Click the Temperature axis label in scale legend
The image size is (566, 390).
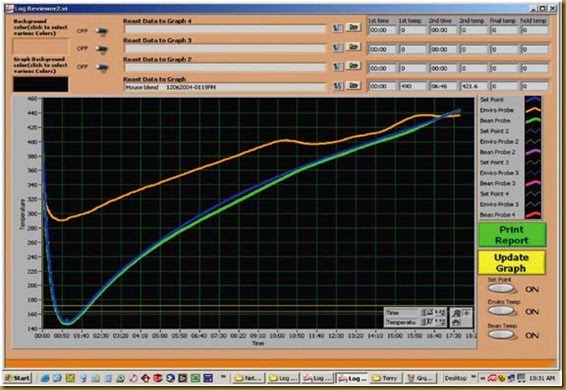401,322
